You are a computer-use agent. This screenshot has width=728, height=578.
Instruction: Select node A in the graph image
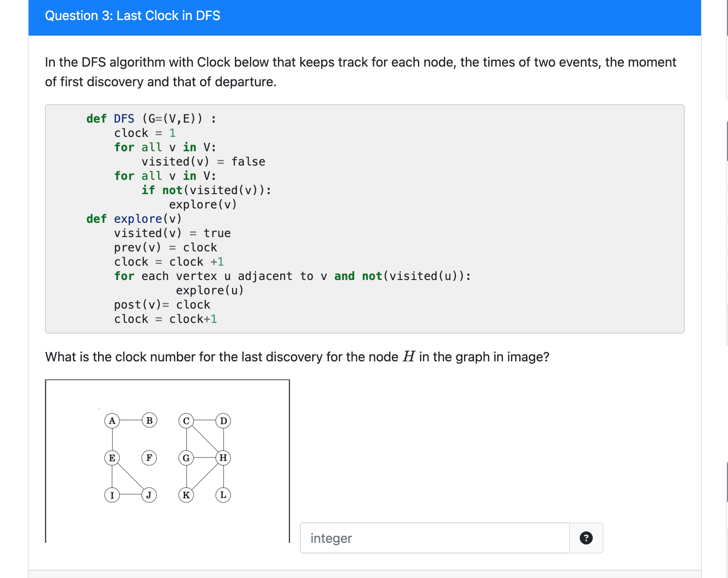[112, 421]
